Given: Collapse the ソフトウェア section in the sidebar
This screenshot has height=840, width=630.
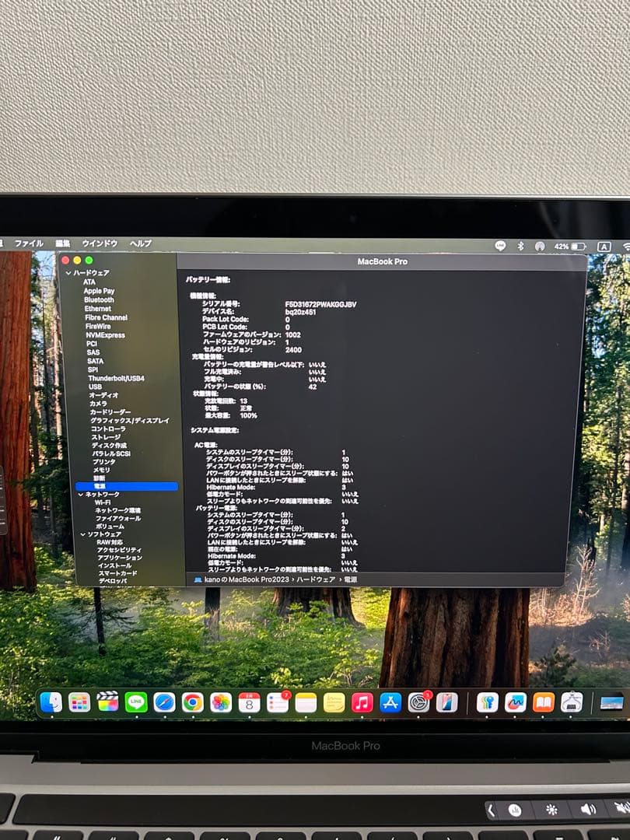Looking at the screenshot, I should pos(82,535).
